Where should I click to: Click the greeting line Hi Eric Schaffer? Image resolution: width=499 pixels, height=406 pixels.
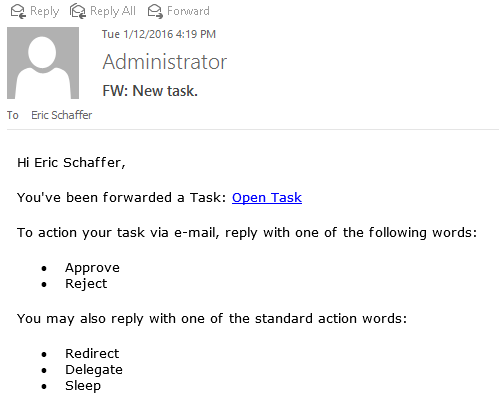(71, 163)
